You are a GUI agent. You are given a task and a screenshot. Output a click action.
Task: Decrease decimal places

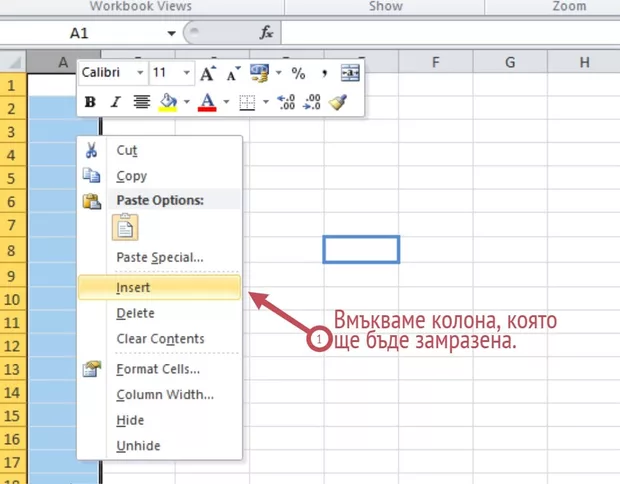tap(312, 102)
